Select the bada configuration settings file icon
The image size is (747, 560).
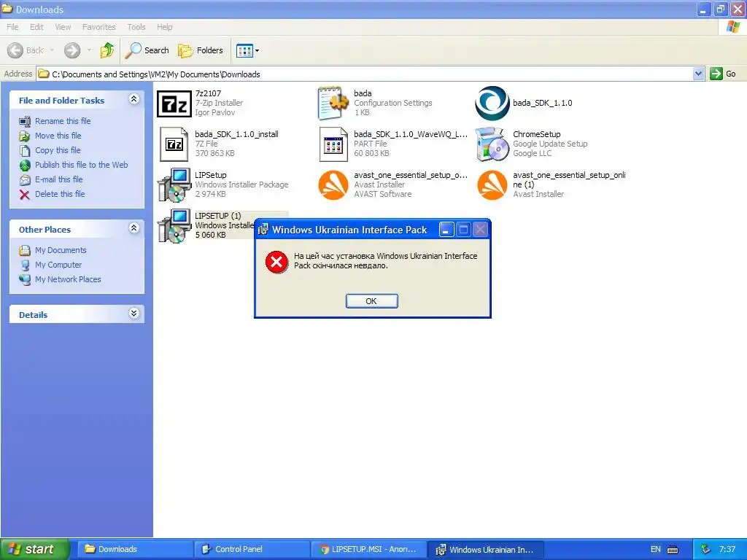(333, 104)
